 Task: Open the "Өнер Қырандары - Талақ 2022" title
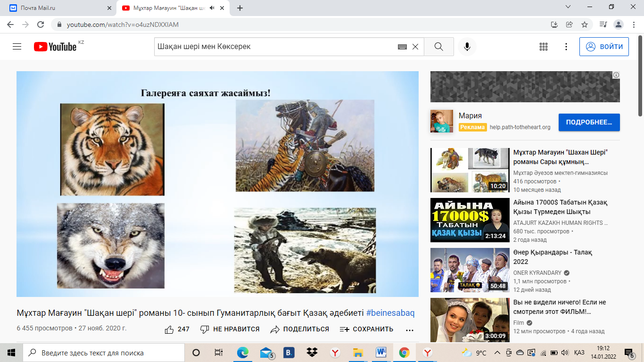point(553,257)
